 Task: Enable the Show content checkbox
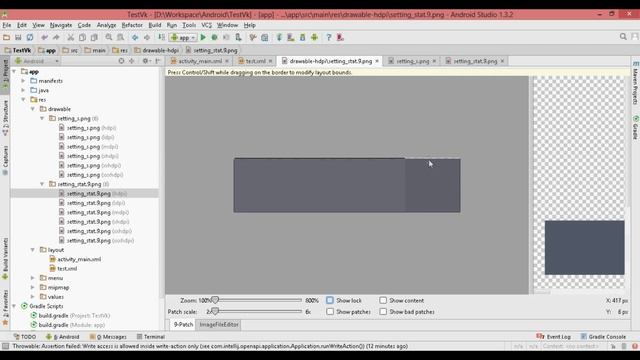[x=383, y=300]
